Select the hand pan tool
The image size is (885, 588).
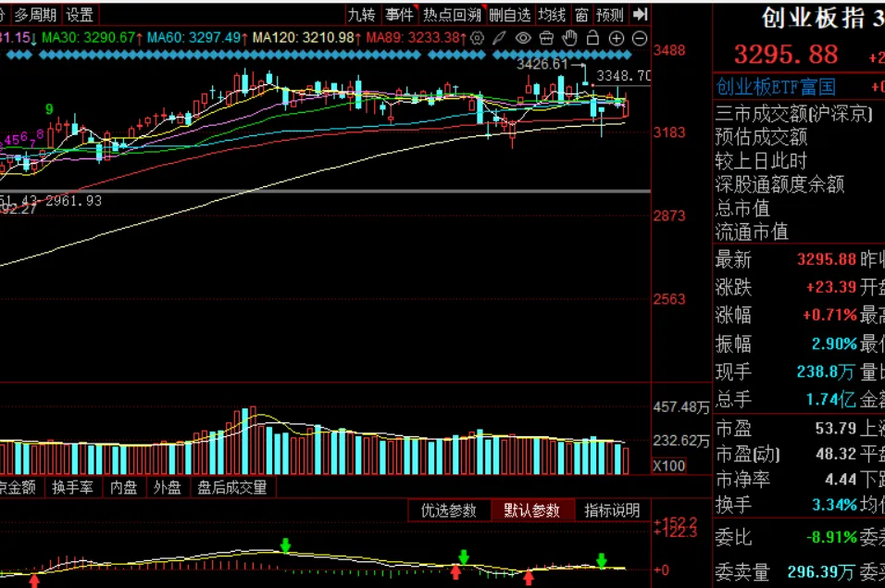[x=570, y=38]
